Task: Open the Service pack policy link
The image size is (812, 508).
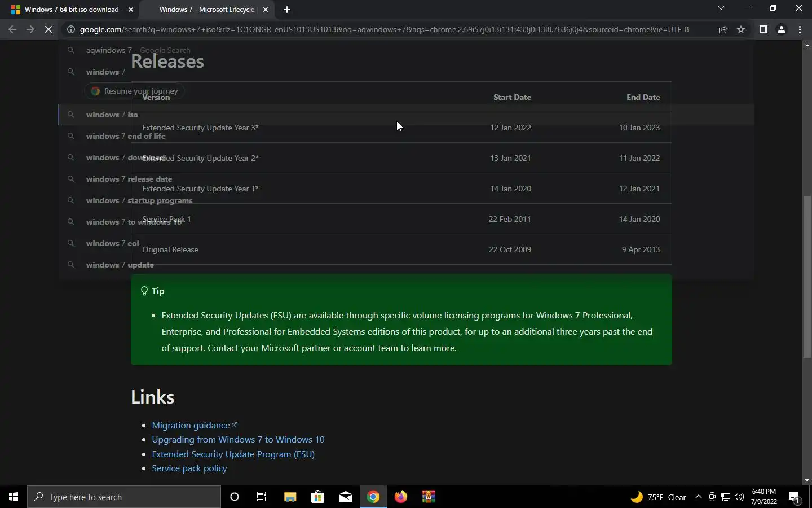Action: [x=189, y=468]
